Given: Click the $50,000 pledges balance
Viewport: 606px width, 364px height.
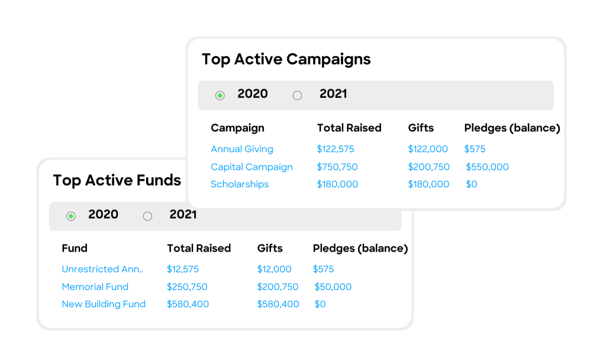Looking at the screenshot, I should (x=333, y=286).
